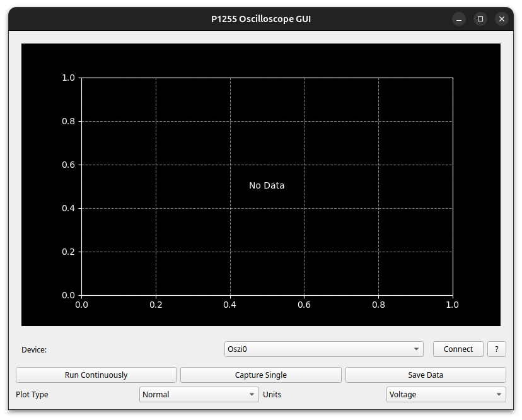The image size is (522, 420).
Task: Close the P1255 Oscilloscope GUI window
Action: [502, 19]
